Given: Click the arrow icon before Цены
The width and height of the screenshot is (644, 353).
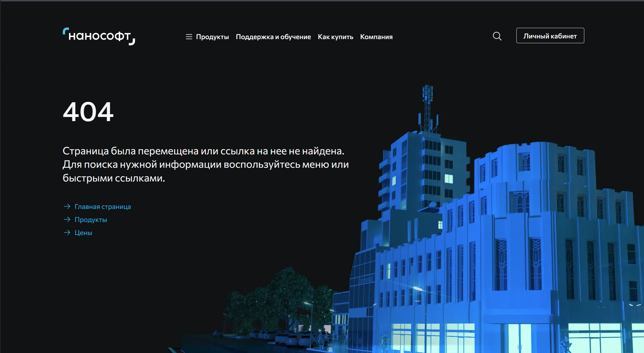Looking at the screenshot, I should pyautogui.click(x=67, y=233).
